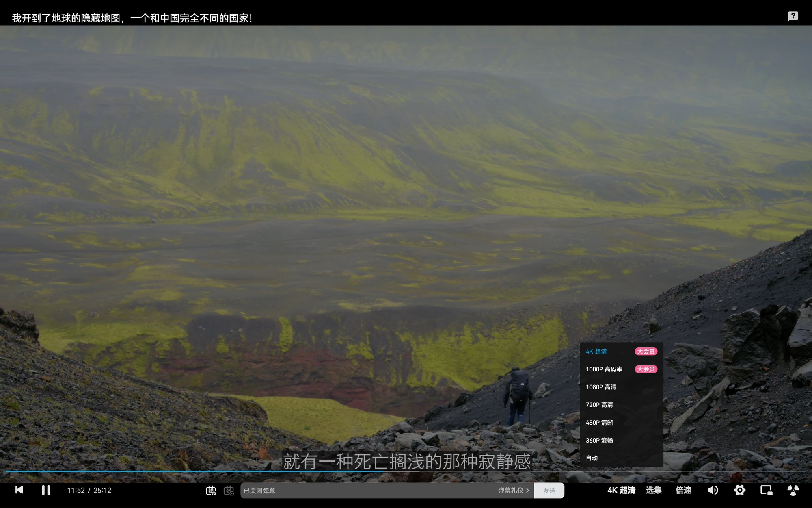Mute the volume speaker icon
The height and width of the screenshot is (508, 812).
coord(713,490)
